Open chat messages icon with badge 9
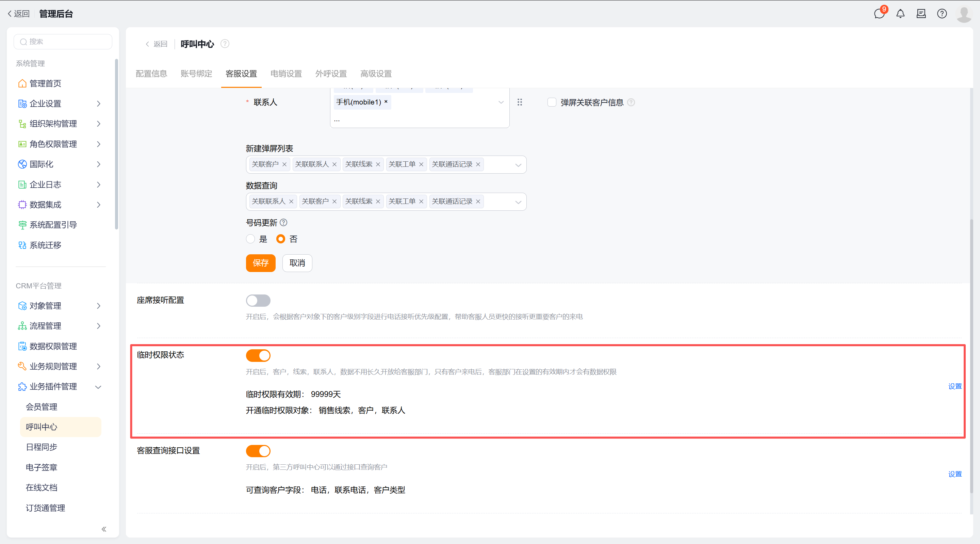Screen dimensions: 980x544 tap(879, 14)
